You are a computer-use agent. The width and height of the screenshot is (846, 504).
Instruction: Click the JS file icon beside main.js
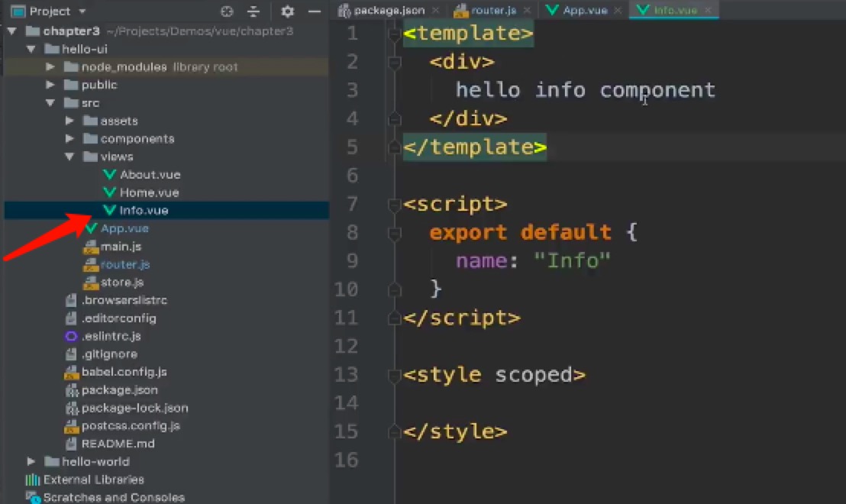pos(91,247)
